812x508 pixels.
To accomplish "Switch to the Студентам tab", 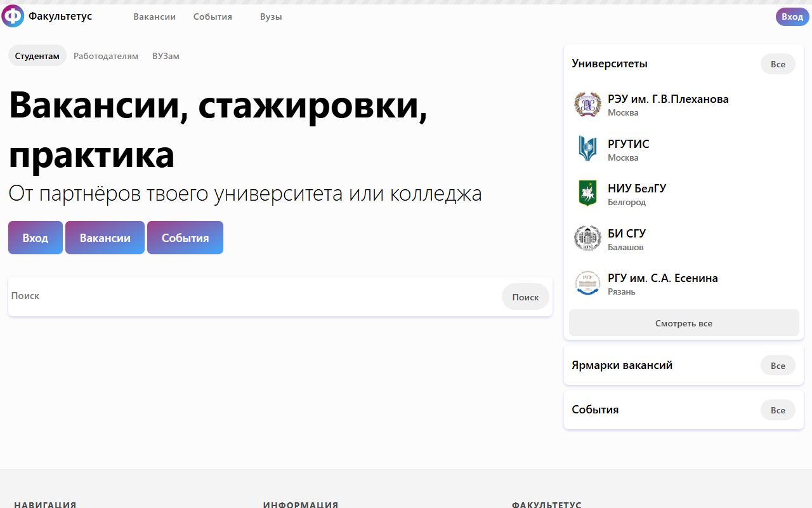I will point(37,56).
